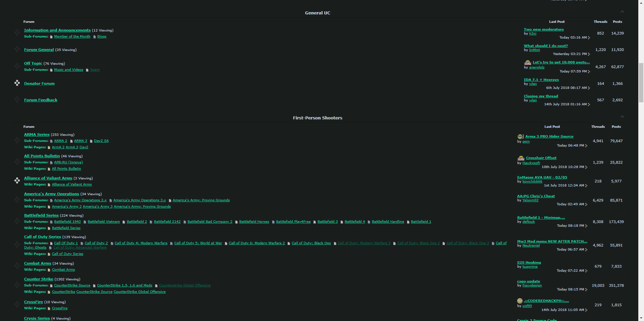Click the post icon beside Crosshair Offset
This screenshot has width=644, height=321.
click(x=521, y=158)
